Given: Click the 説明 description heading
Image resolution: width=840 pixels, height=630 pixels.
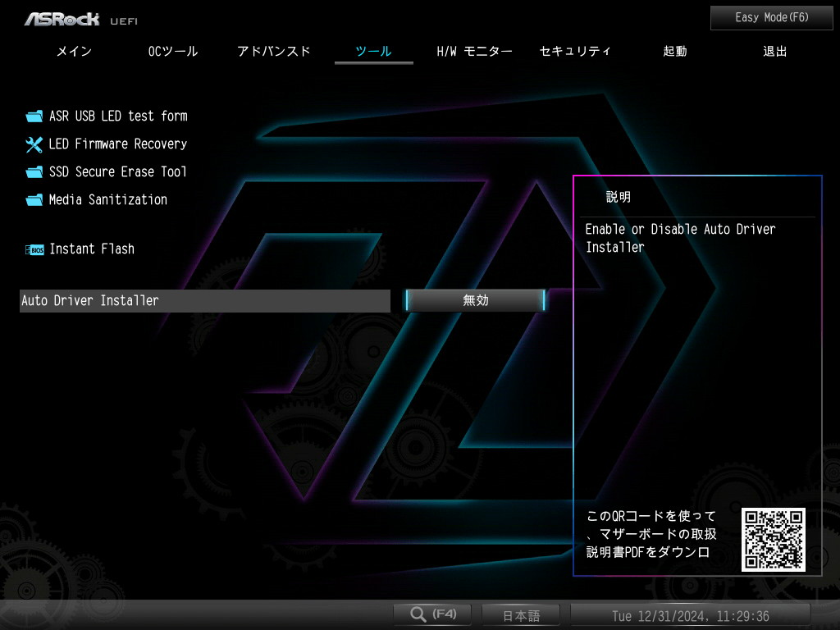Looking at the screenshot, I should (619, 197).
